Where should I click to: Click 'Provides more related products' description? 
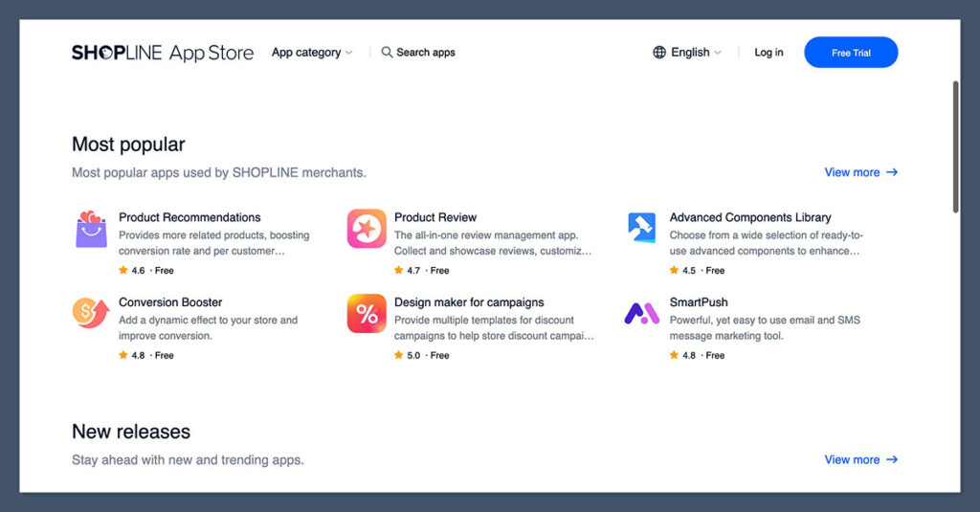coord(213,243)
